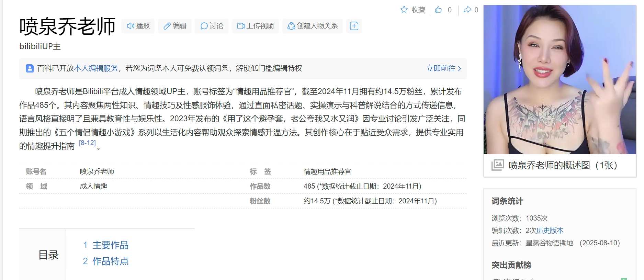The image size is (644, 280).
Task: Click the 喷泉乔老师的概述图 caption
Action: (x=563, y=165)
